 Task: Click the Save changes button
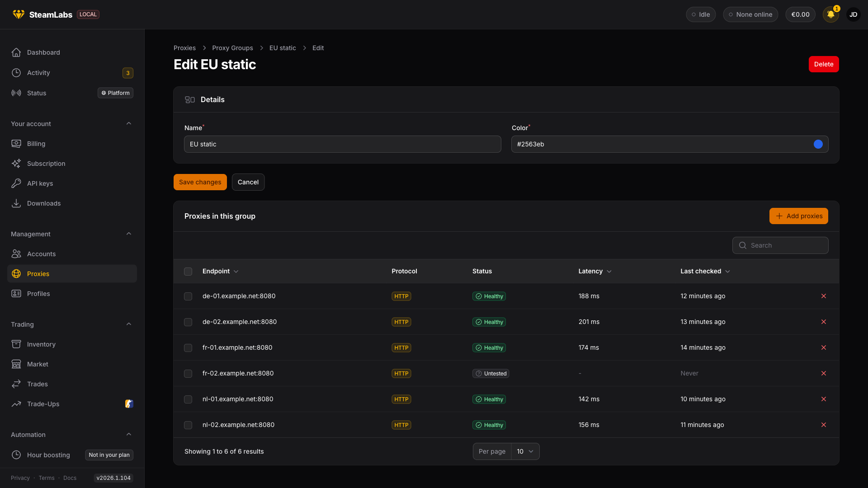(x=200, y=182)
